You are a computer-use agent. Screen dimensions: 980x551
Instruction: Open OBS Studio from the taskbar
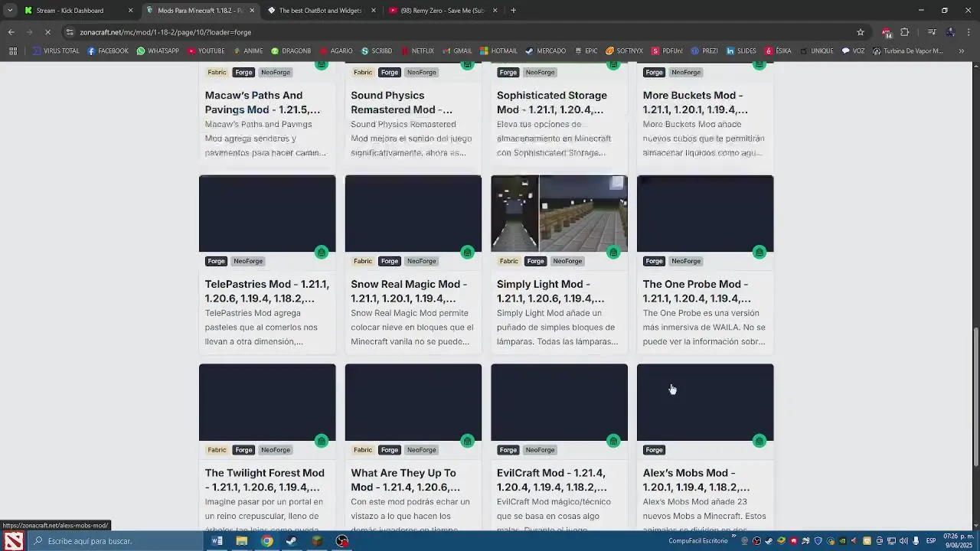[x=342, y=541]
